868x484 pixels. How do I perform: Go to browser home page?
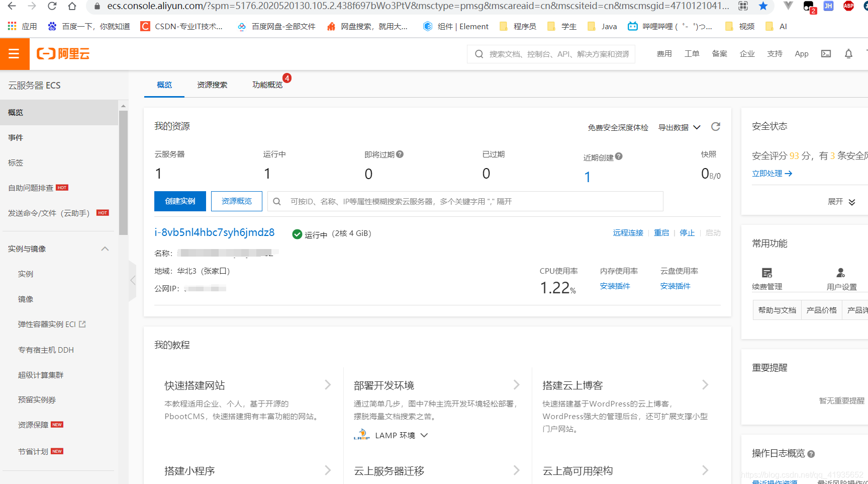(72, 6)
